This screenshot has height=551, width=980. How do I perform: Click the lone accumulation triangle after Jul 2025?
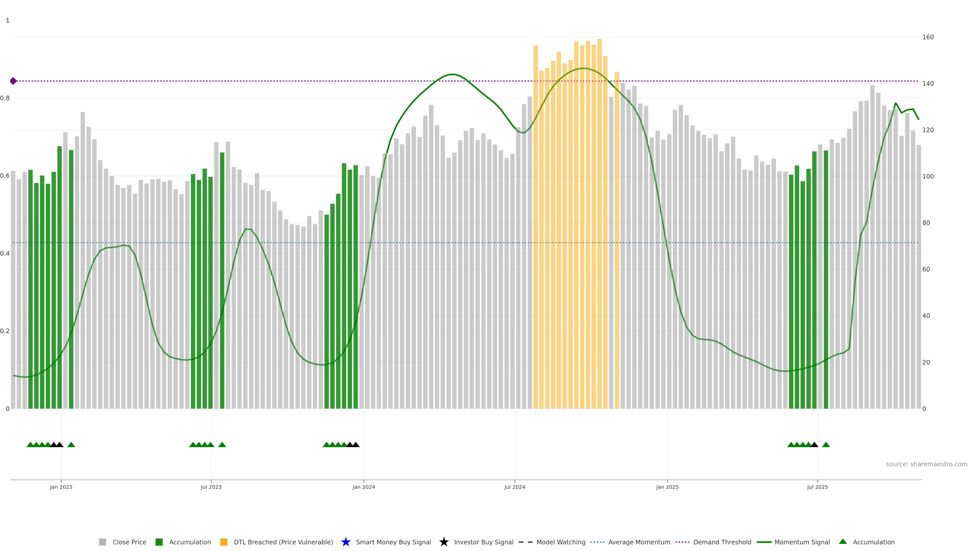click(826, 445)
